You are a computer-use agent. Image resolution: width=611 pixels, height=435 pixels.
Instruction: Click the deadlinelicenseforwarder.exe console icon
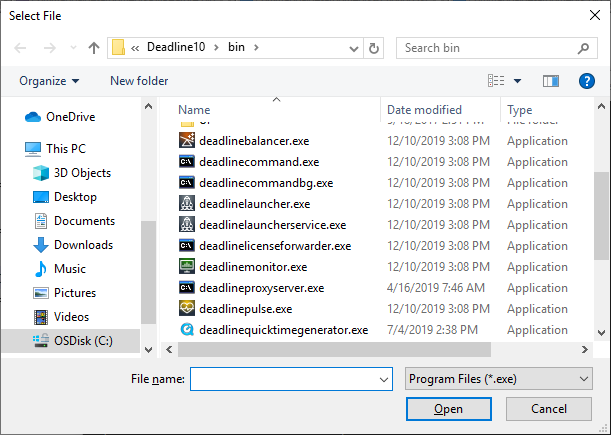tap(187, 246)
